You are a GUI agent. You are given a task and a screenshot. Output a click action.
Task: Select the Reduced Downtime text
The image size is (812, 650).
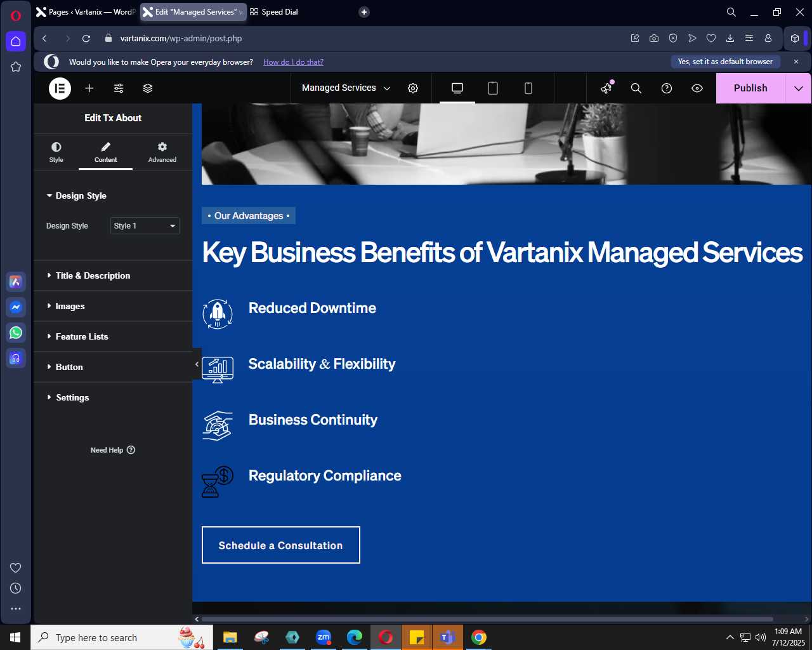click(x=312, y=308)
